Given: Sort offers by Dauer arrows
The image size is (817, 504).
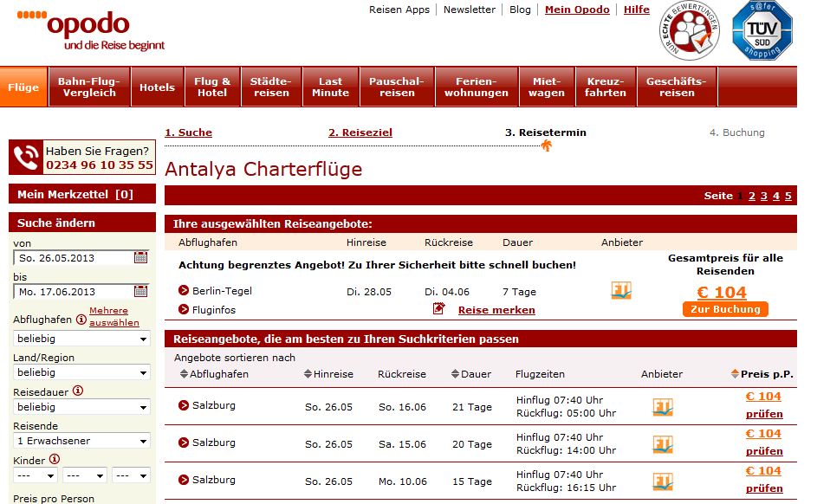Looking at the screenshot, I should (x=456, y=374).
